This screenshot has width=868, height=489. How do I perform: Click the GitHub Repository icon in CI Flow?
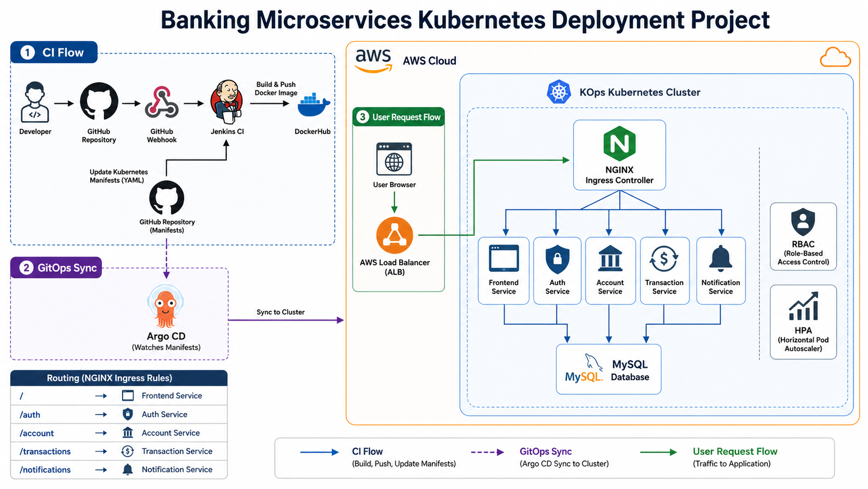point(99,101)
